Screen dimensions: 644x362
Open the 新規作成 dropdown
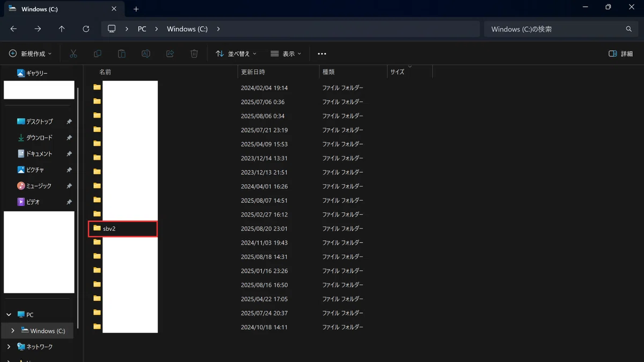[x=31, y=54]
